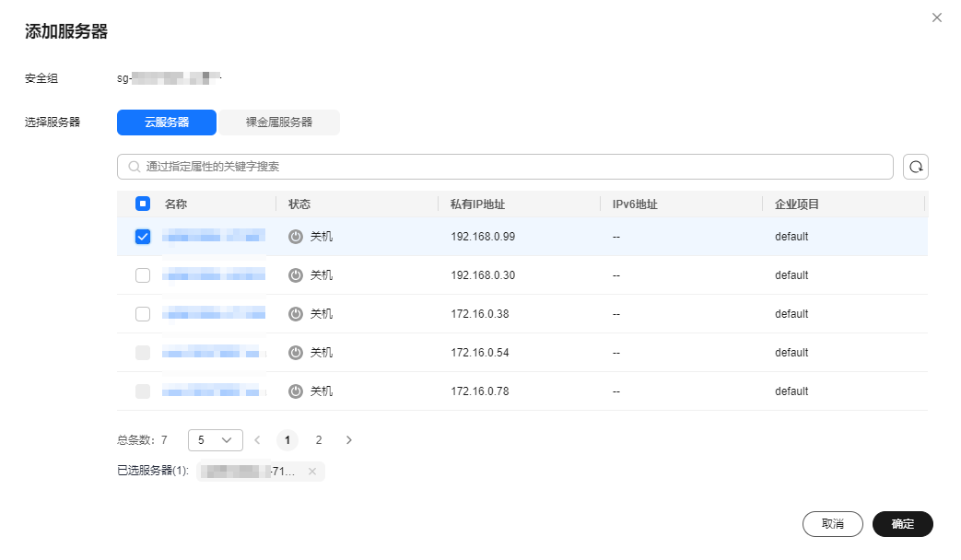Uncheck the first server row at 192.168.0.99
Viewport: 961px width, 560px height.
(x=142, y=236)
